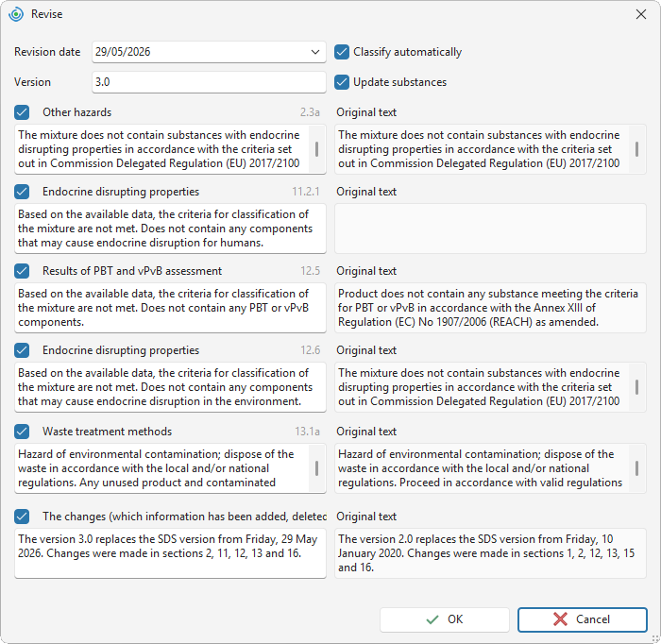Click the Other hazards label
Image resolution: width=661 pixels, height=644 pixels.
tap(77, 112)
